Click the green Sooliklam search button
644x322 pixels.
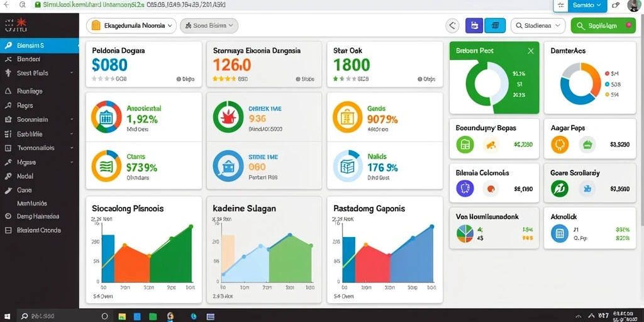pos(603,25)
